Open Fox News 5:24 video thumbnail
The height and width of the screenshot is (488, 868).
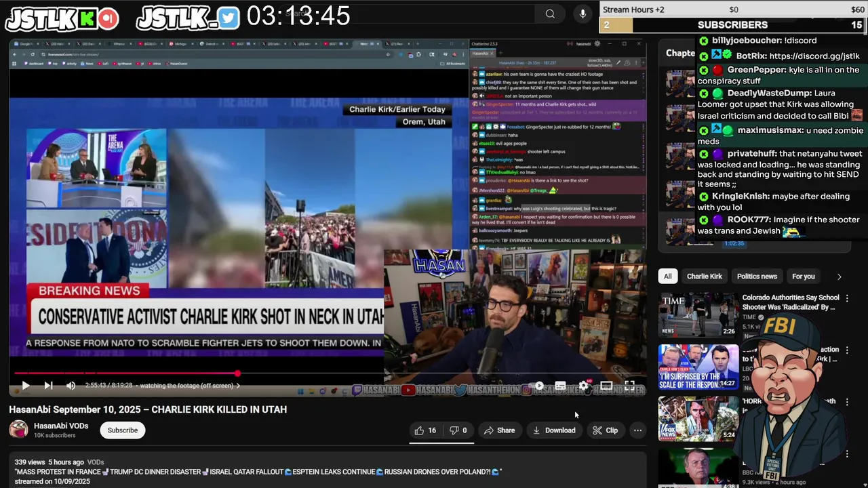click(698, 419)
